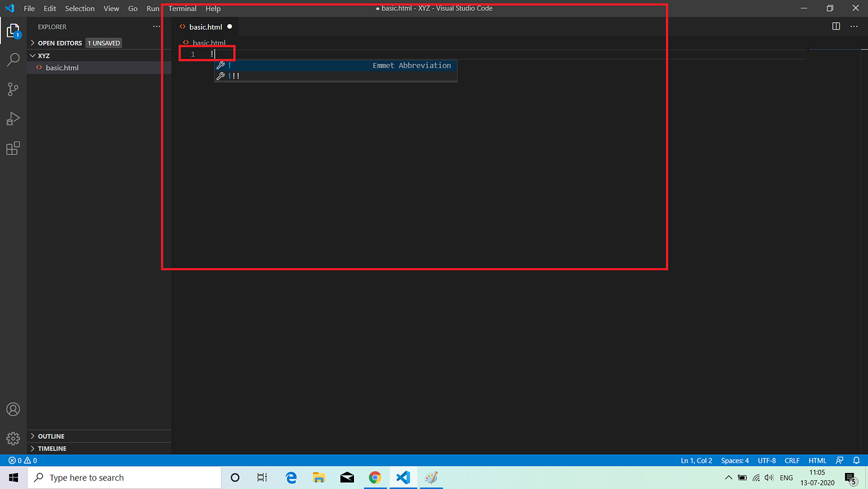Open More Actions in the Explorer header
The height and width of the screenshot is (489, 868).
[157, 26]
